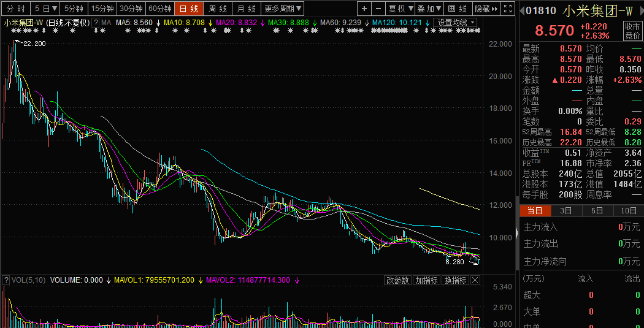Click the 加指标 add indicator button

426,280
